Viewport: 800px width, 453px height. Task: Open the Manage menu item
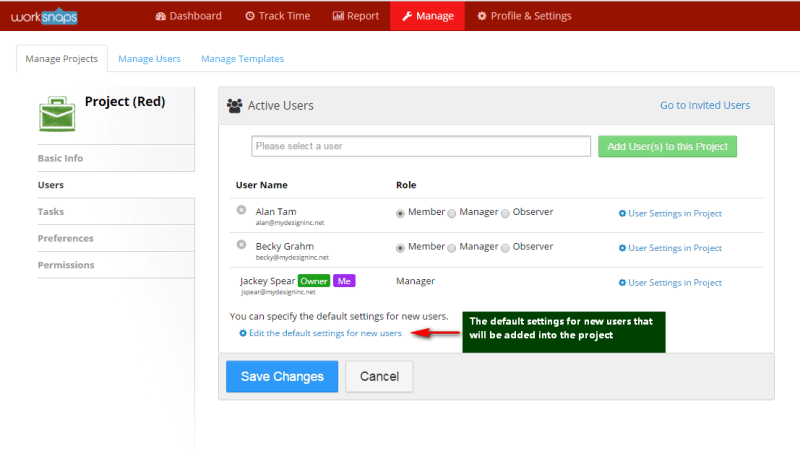(428, 16)
